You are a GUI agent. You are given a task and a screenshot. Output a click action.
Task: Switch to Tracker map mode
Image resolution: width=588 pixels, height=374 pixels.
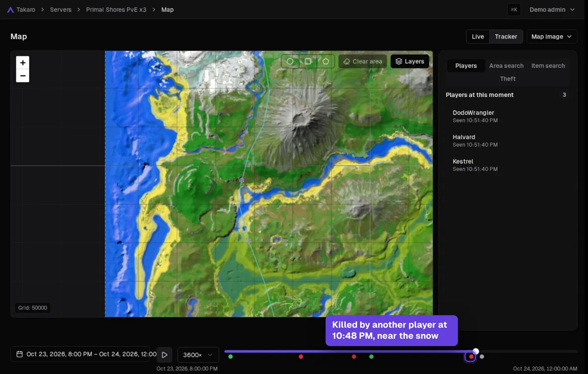coord(506,36)
